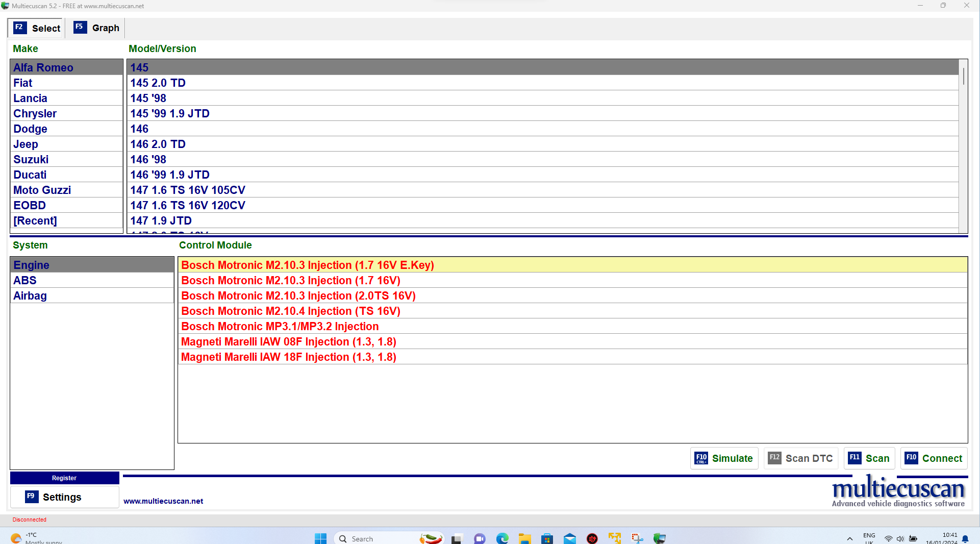
Task: Open Snipping Tool from taskbar
Action: [637, 538]
